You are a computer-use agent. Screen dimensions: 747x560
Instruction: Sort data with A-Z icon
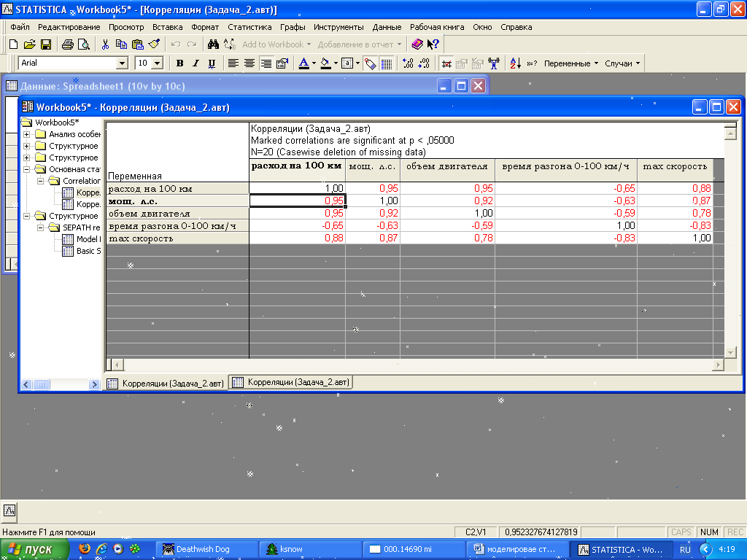point(516,63)
